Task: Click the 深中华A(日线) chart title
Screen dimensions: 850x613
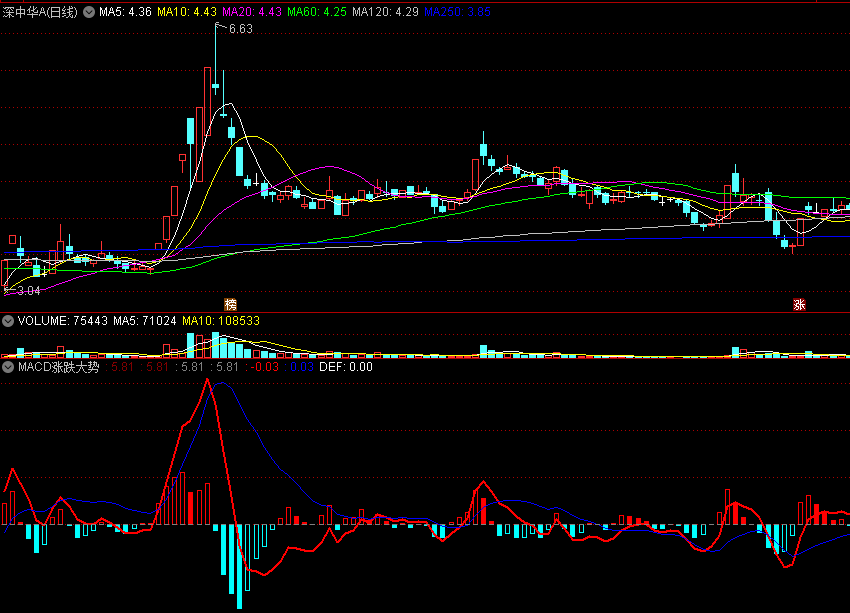Action: pyautogui.click(x=40, y=12)
